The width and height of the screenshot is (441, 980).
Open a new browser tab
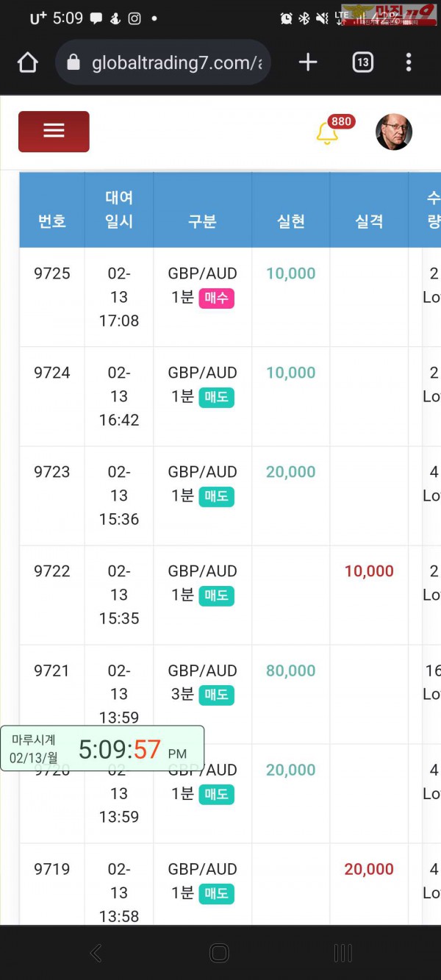pos(308,62)
